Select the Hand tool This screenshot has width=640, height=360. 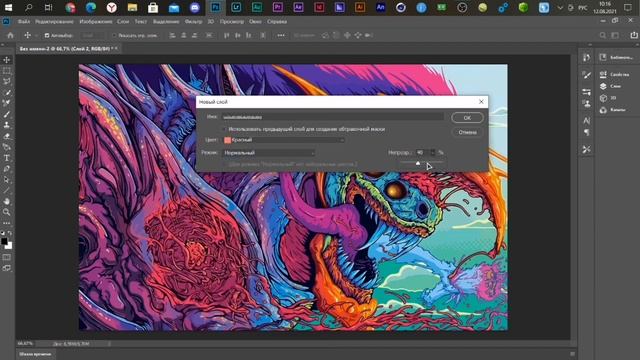coord(7,201)
